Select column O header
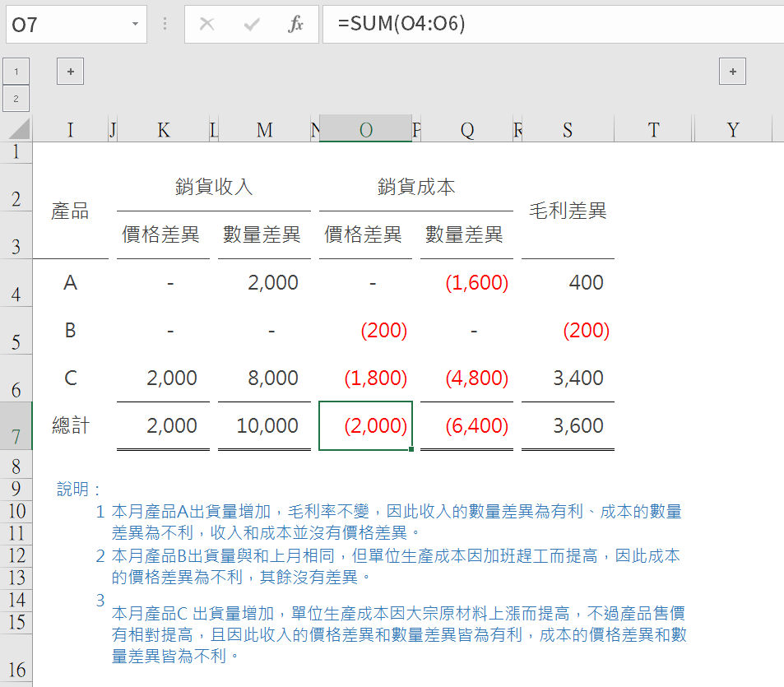Viewport: 784px width, 687px height. 365,129
